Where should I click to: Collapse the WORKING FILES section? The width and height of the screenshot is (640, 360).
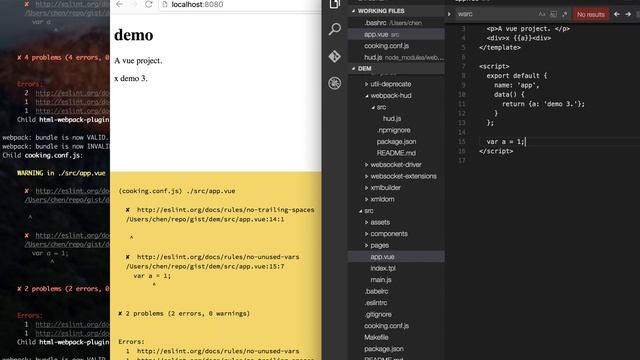(353, 11)
